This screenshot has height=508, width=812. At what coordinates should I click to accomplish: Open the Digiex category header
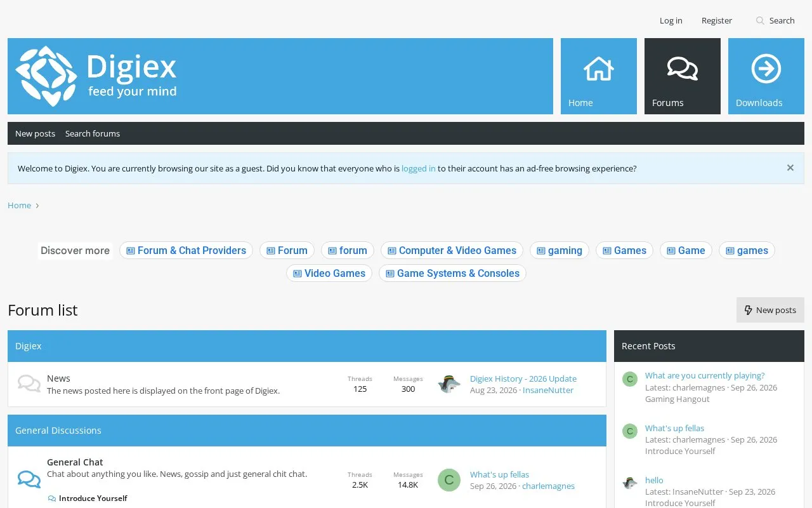point(28,346)
